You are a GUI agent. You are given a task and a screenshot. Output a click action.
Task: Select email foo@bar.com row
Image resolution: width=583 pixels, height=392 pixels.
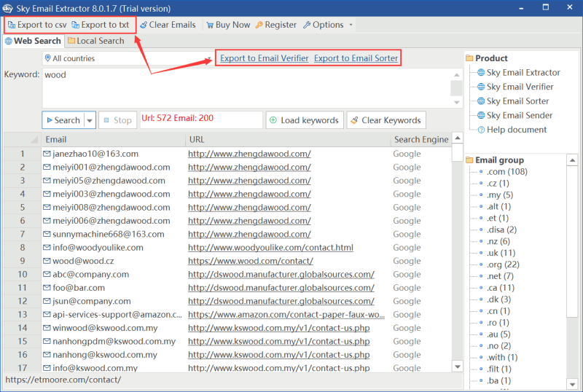point(79,288)
